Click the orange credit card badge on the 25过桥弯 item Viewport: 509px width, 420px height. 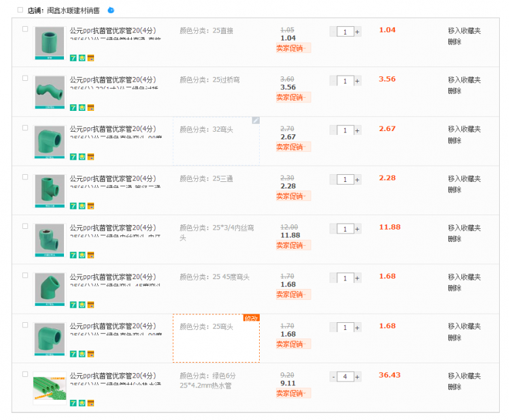point(90,107)
